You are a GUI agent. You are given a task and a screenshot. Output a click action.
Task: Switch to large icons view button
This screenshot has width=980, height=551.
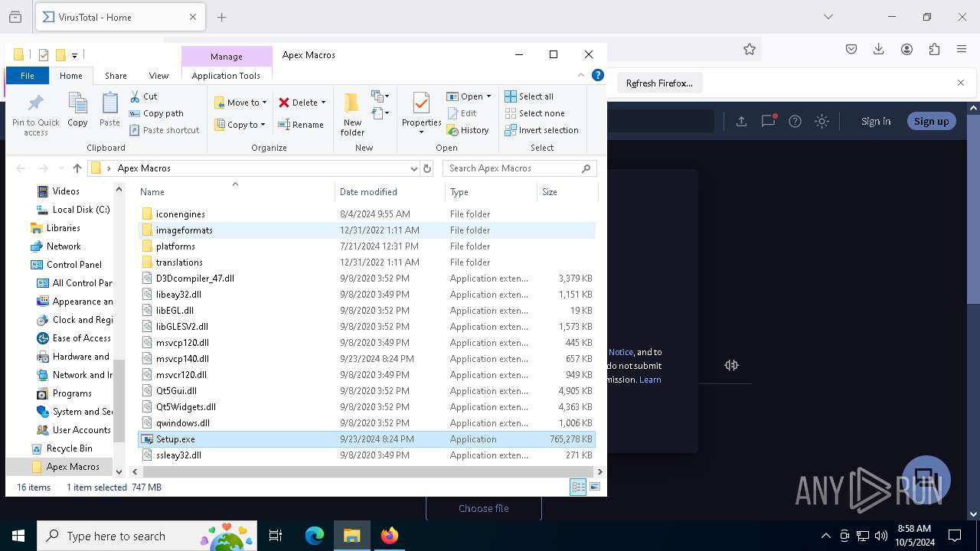pyautogui.click(x=595, y=487)
